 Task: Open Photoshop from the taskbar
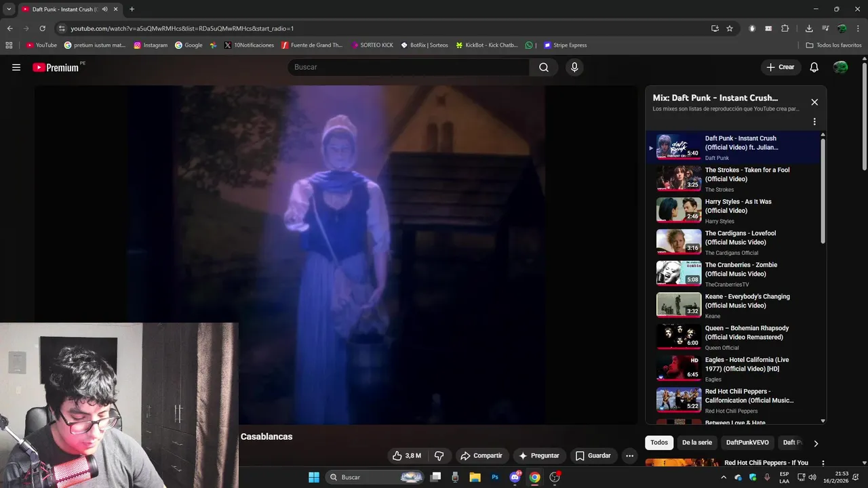click(495, 477)
